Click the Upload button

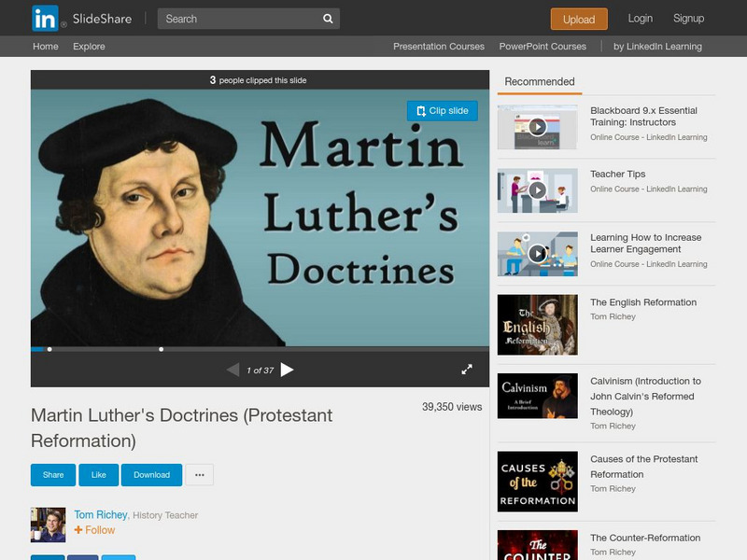click(x=578, y=19)
